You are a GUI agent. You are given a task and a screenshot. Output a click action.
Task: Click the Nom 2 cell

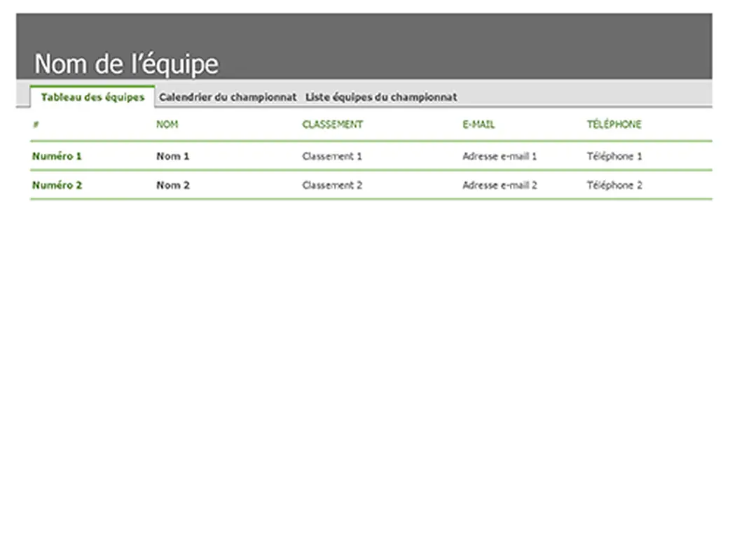pos(172,185)
